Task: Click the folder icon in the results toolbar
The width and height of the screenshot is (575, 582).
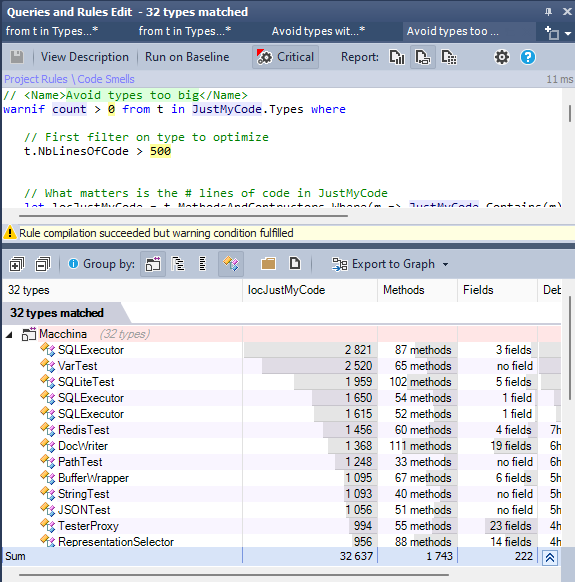Action: (x=268, y=264)
